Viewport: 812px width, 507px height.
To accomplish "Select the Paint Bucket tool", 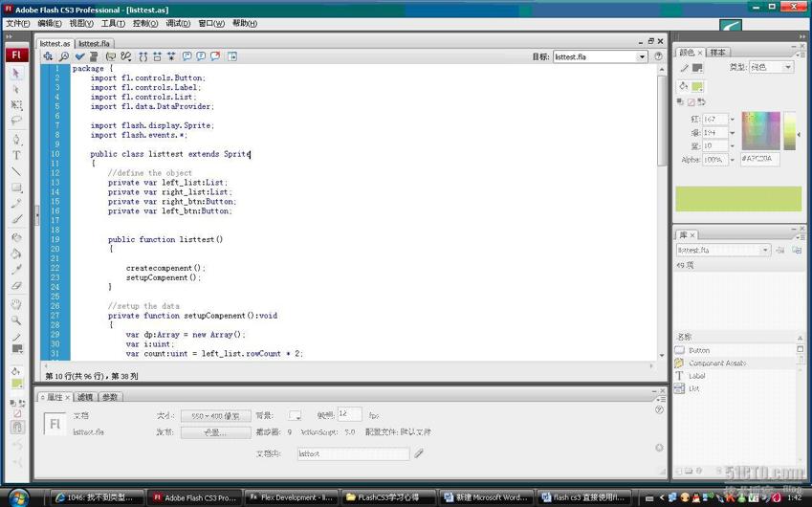I will (x=16, y=254).
